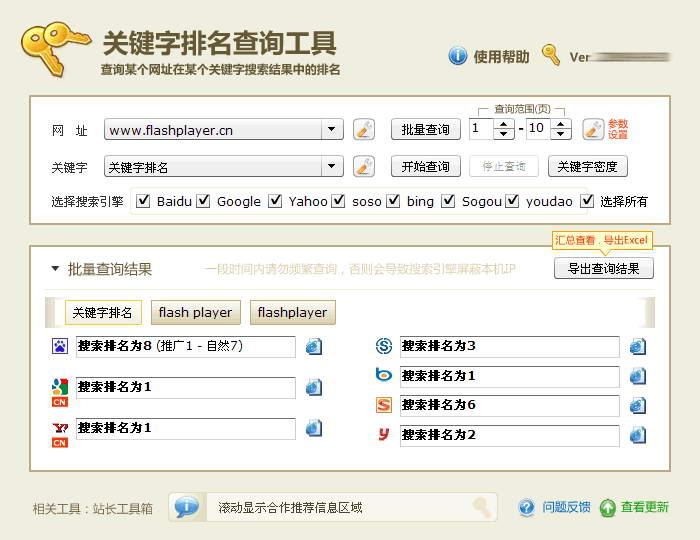Toggle the youdao checkbox
Viewport: 700px width, 540px height.
(x=512, y=201)
